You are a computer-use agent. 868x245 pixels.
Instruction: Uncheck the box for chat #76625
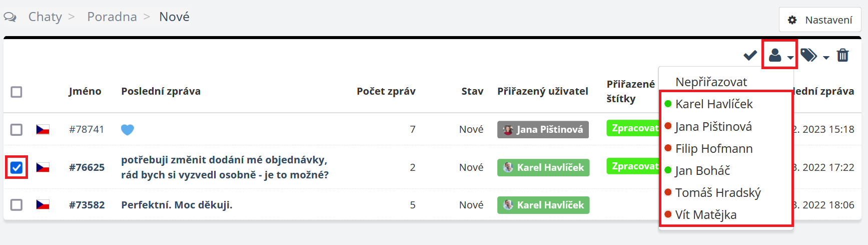pos(17,167)
